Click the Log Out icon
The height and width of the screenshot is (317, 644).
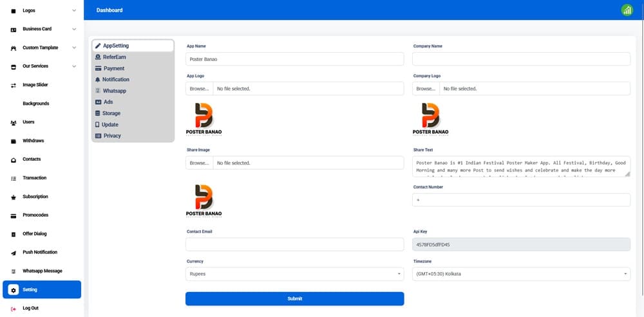(14, 309)
